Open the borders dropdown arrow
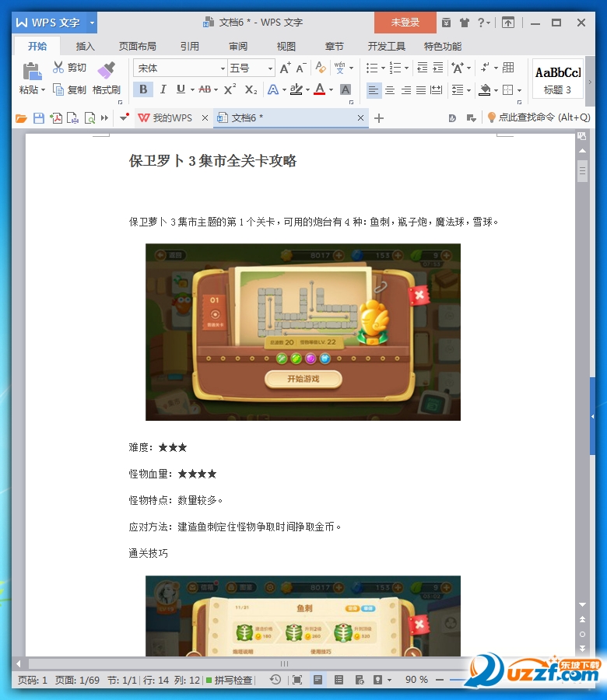This screenshot has height=700, width=607. point(519,90)
